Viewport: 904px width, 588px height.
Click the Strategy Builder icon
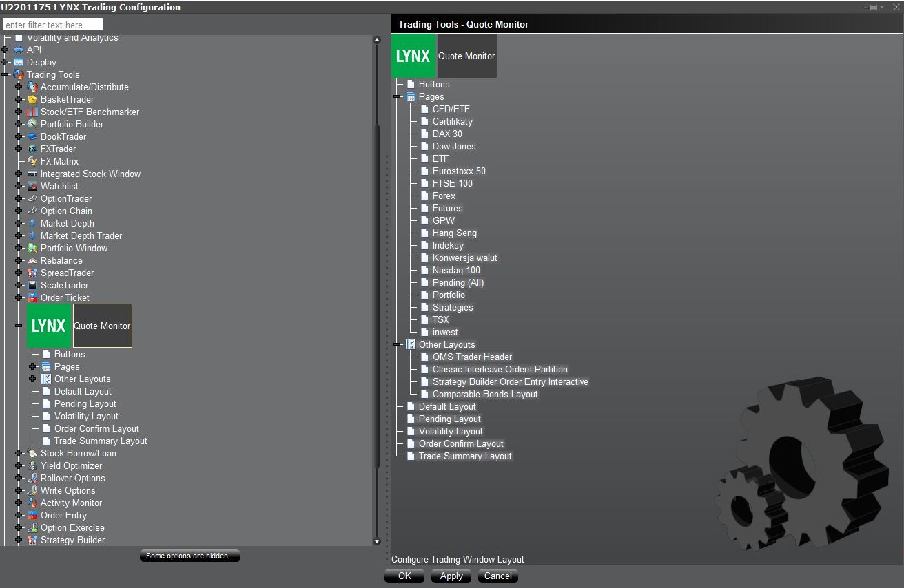coord(32,540)
